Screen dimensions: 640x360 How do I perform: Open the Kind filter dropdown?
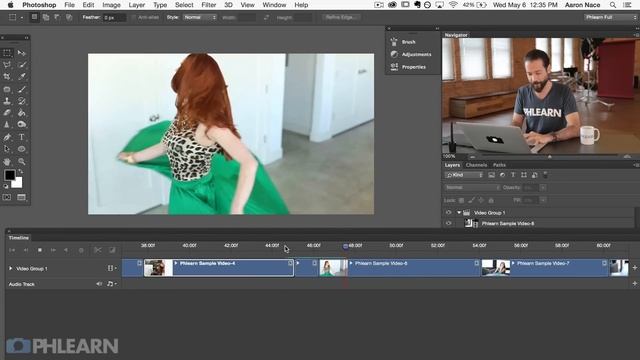click(x=464, y=175)
